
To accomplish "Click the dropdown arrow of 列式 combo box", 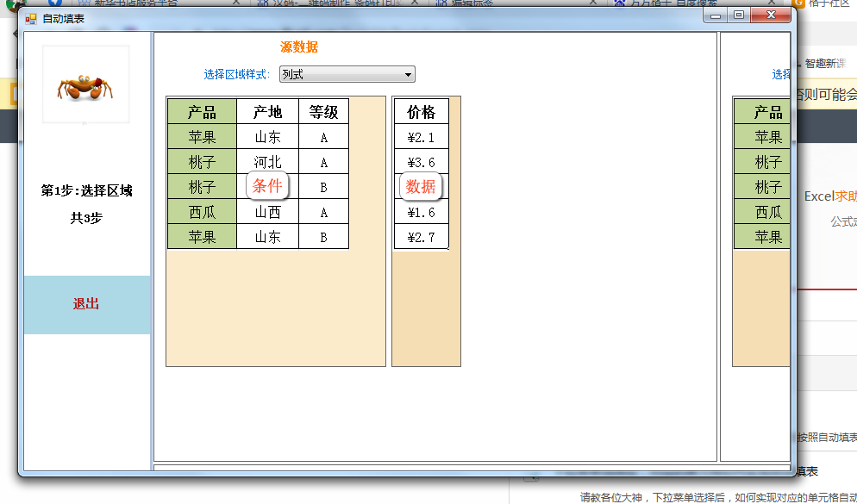I will point(409,75).
